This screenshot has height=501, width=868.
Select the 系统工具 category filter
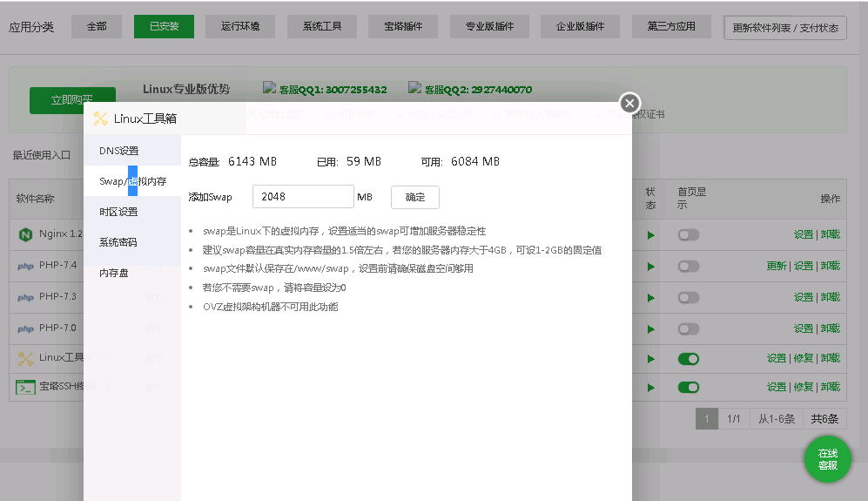pyautogui.click(x=322, y=27)
